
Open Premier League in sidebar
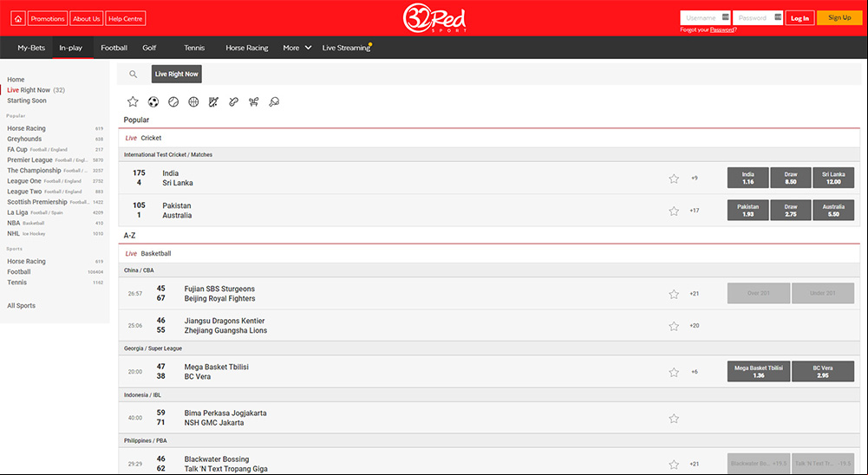click(29, 160)
